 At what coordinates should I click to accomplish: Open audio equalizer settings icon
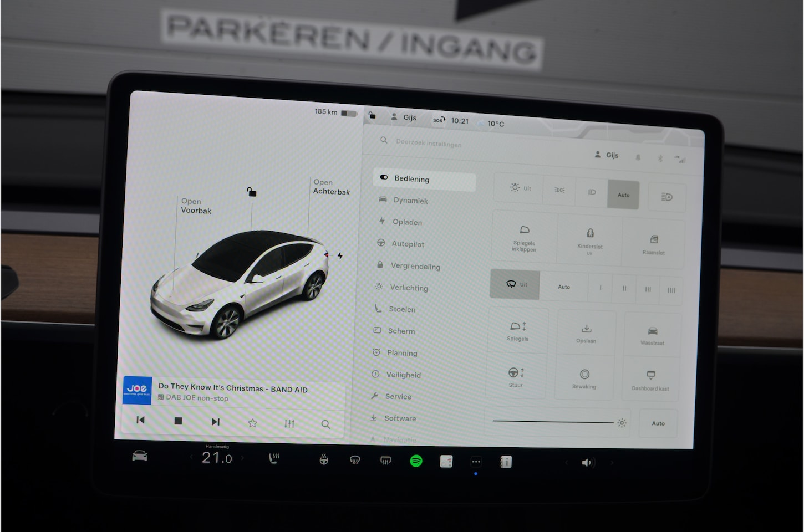pyautogui.click(x=289, y=424)
